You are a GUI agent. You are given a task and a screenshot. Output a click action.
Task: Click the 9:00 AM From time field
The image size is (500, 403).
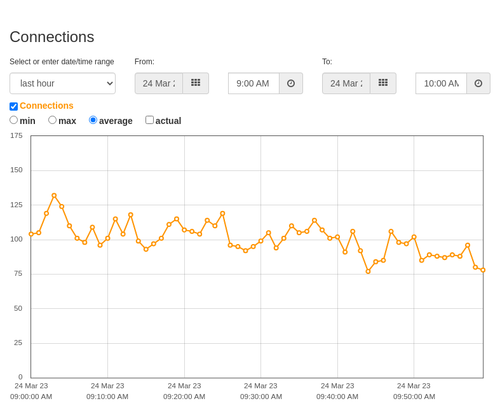pyautogui.click(x=254, y=83)
